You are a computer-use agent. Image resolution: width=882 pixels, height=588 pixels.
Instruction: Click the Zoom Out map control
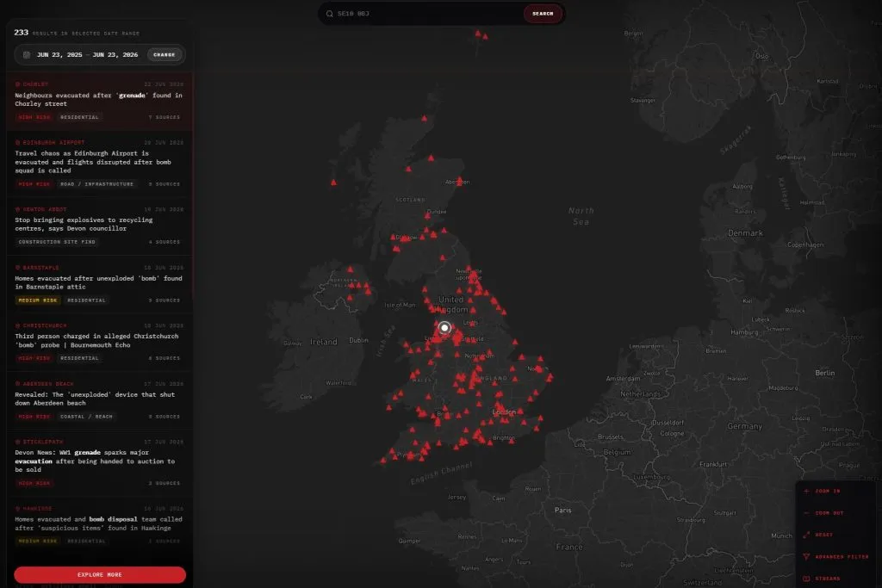824,513
